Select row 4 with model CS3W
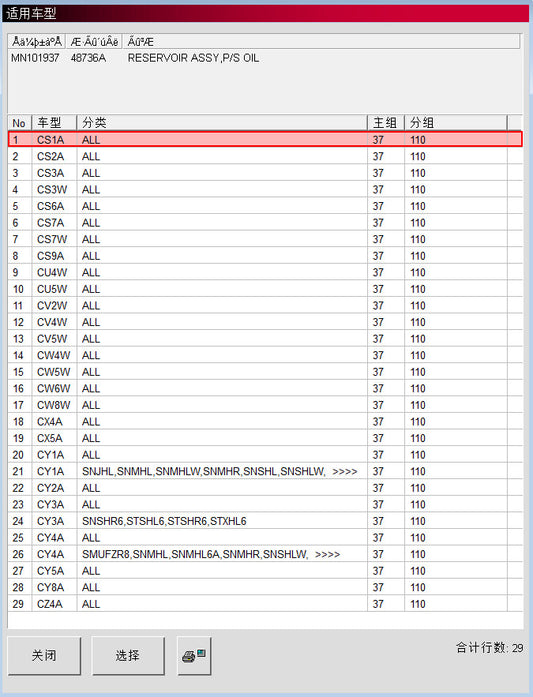Screen dimensions: 533x697 tap(265, 189)
